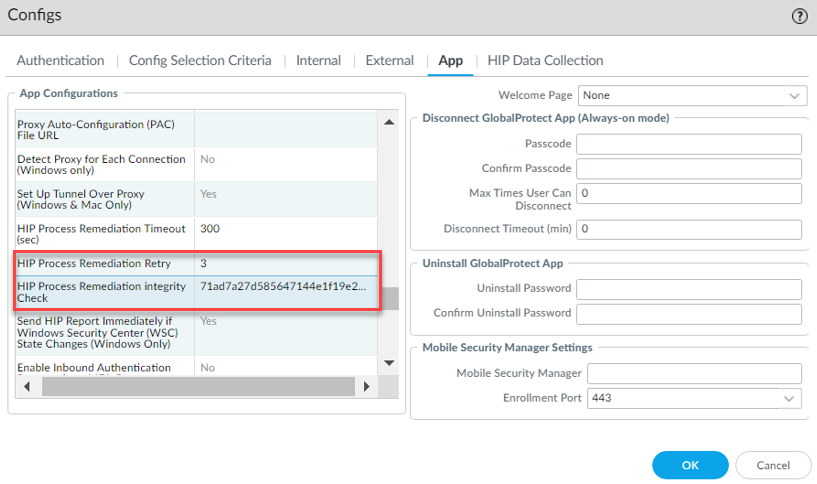Go to the Internal tab

pyautogui.click(x=318, y=60)
